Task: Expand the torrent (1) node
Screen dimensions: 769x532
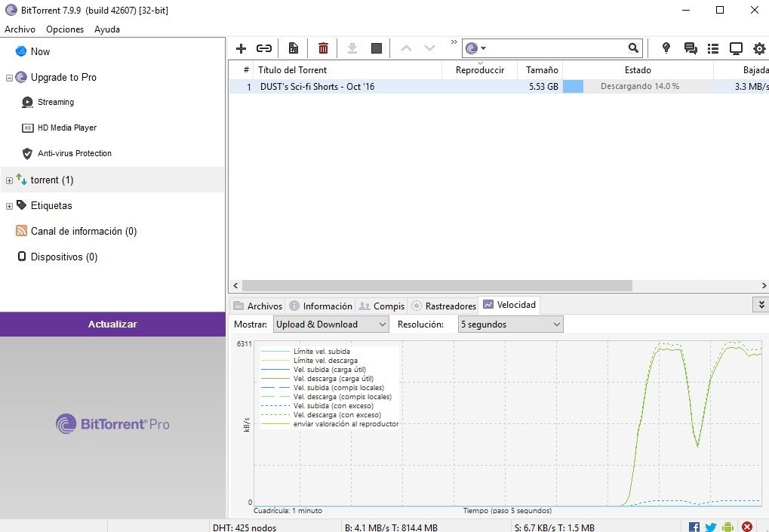Action: point(9,181)
